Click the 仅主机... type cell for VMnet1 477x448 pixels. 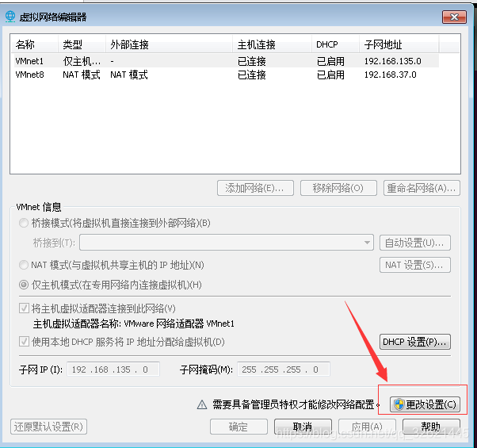[82, 61]
